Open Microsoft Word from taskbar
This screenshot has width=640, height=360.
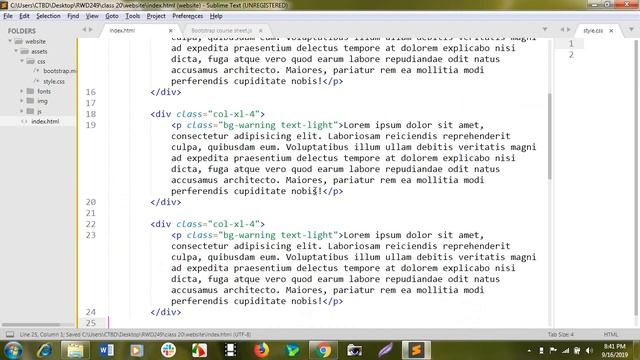click(106, 350)
